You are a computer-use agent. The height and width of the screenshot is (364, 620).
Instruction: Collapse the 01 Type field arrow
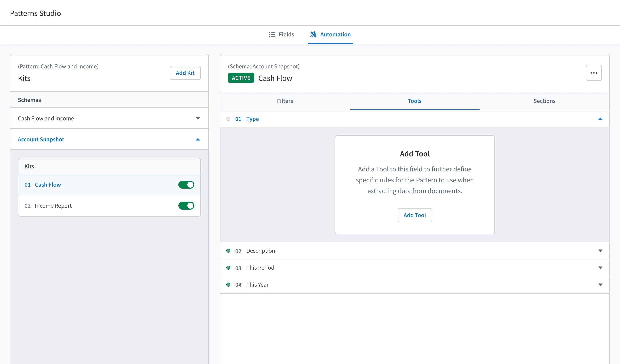tap(600, 119)
